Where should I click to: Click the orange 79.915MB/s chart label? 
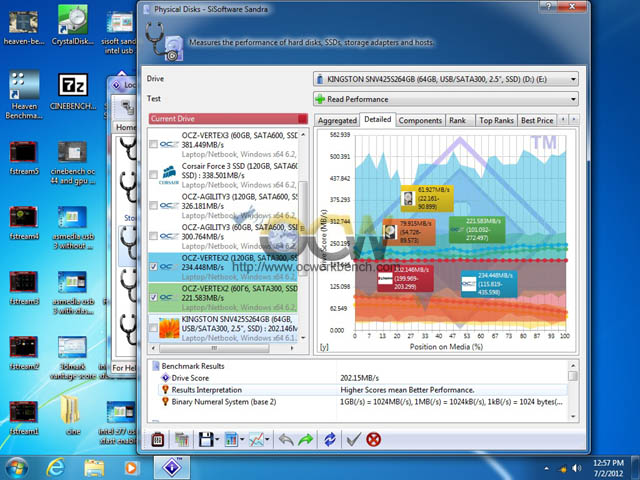click(409, 232)
